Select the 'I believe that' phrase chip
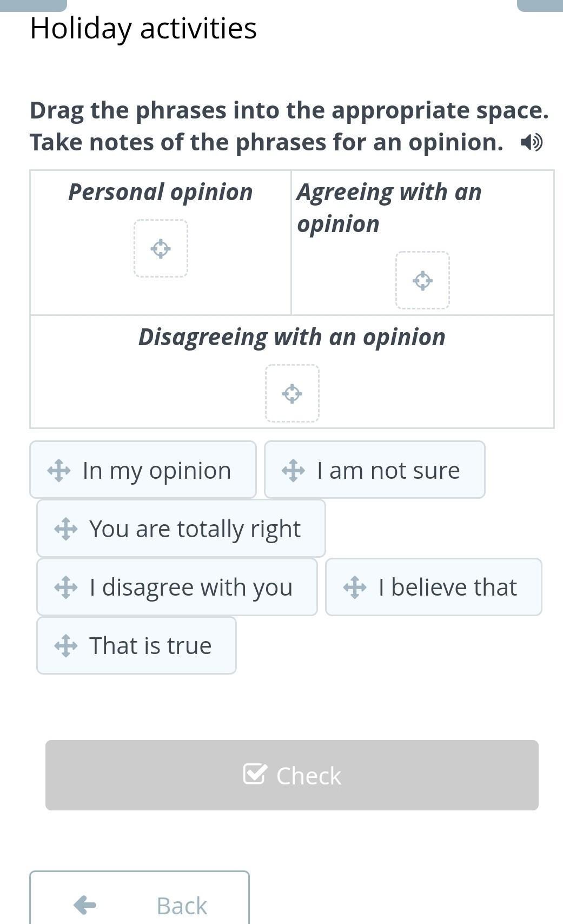The image size is (563, 924). (x=433, y=586)
